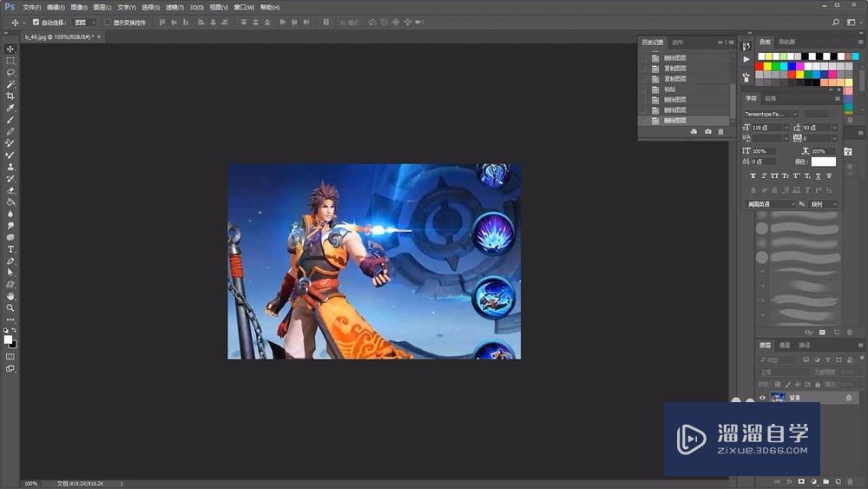Select the Move tool in the toolbox
Screen dimensions: 868x489
(x=10, y=49)
